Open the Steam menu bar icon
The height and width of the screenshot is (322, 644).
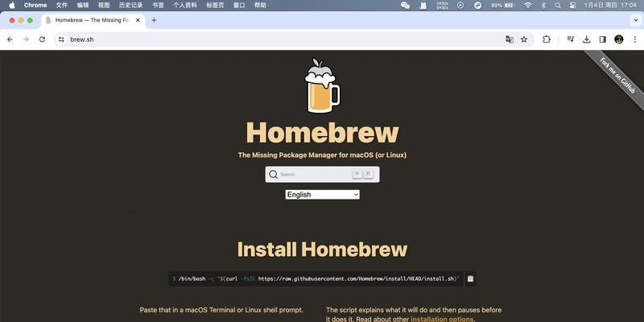[x=477, y=6]
